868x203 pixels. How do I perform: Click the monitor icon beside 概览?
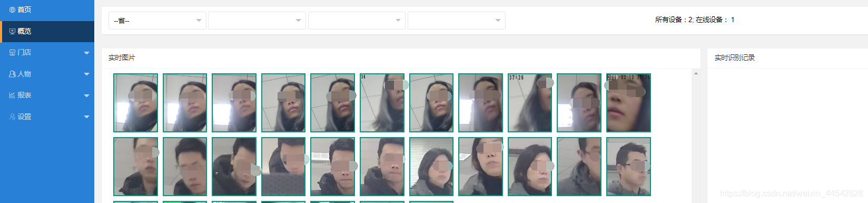click(x=12, y=31)
